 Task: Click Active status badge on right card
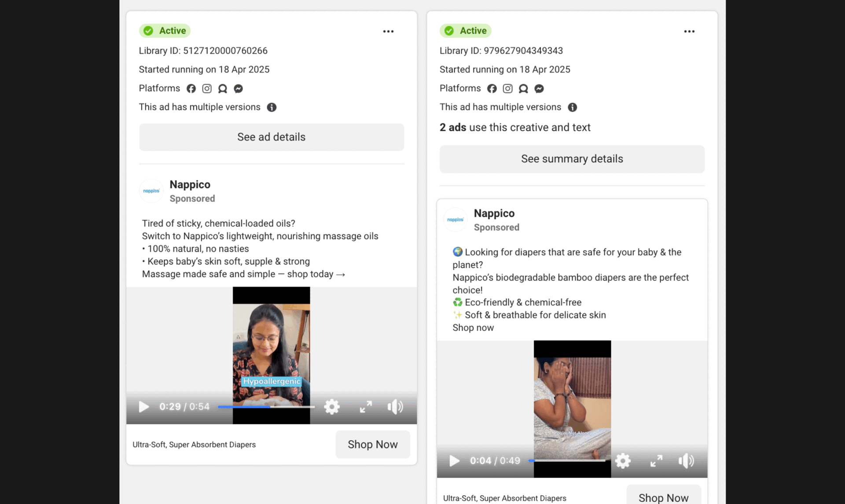point(465,31)
